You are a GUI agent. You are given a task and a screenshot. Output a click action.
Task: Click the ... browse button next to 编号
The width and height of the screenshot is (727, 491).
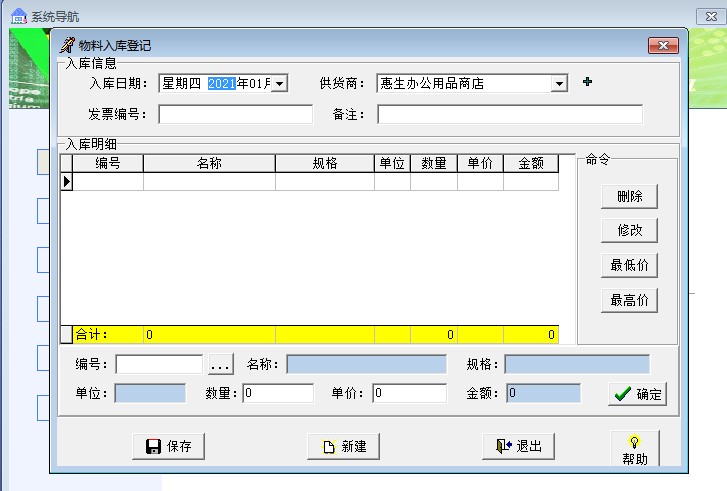coord(220,364)
